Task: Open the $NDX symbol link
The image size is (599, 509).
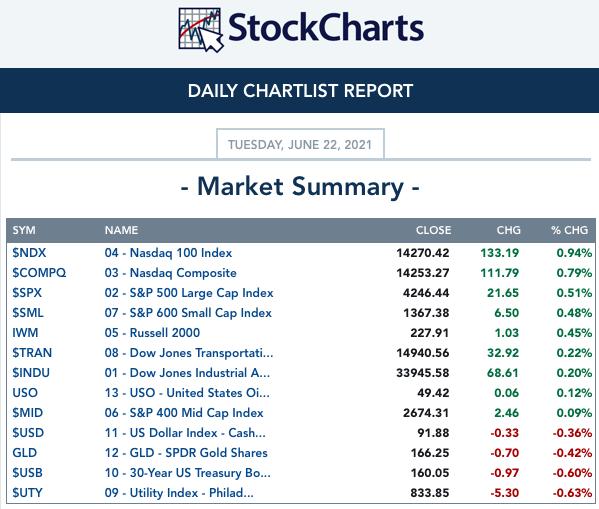Action: pos(29,253)
